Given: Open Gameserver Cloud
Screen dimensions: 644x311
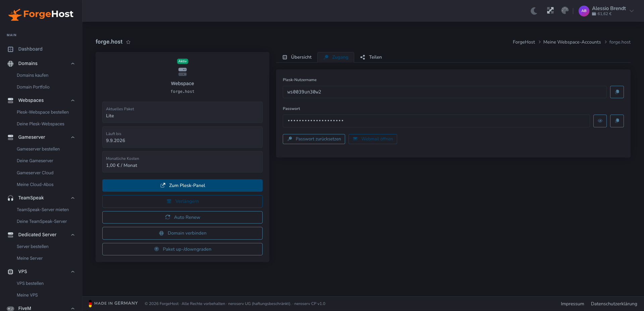Looking at the screenshot, I should (35, 173).
